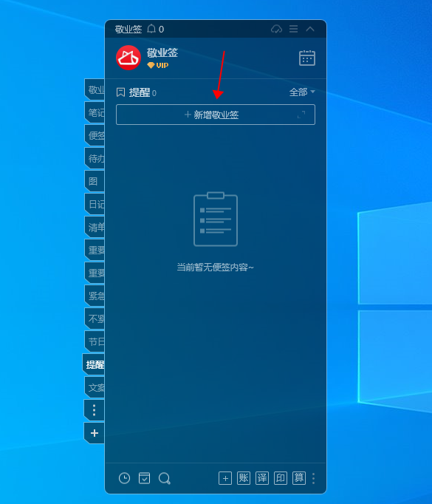
Task: Click the 敬业签 account name
Action: [x=162, y=52]
